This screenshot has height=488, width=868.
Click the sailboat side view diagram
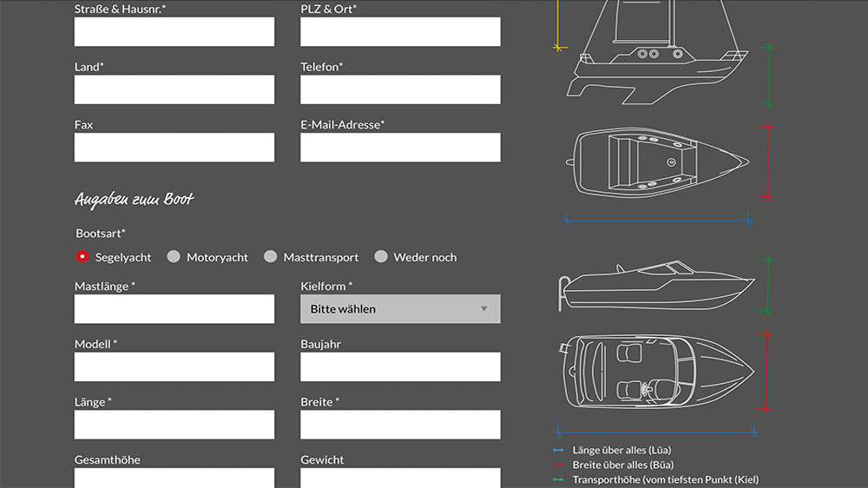click(656, 52)
